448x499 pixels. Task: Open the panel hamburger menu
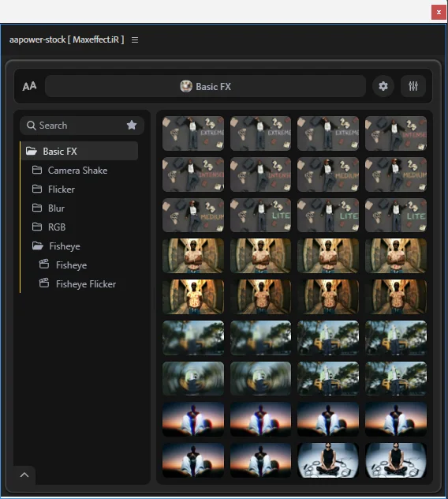click(135, 40)
